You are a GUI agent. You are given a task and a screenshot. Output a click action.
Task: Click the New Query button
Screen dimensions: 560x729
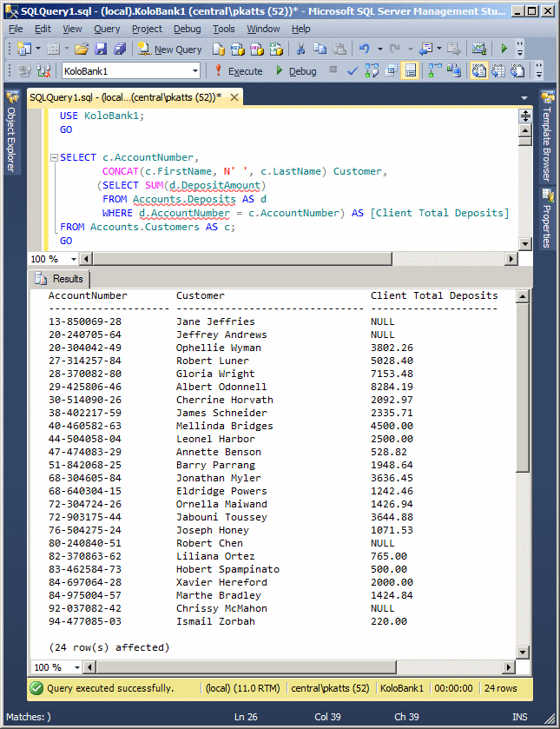(x=170, y=49)
